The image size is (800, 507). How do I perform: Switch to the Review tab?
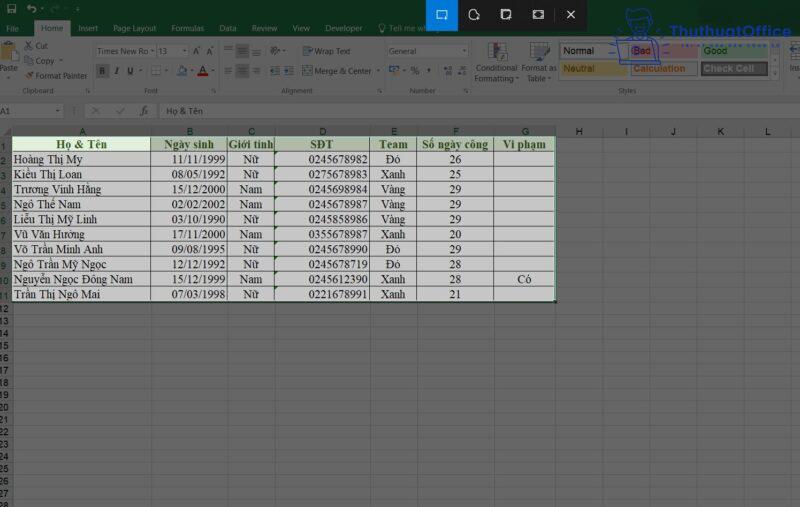[x=264, y=28]
